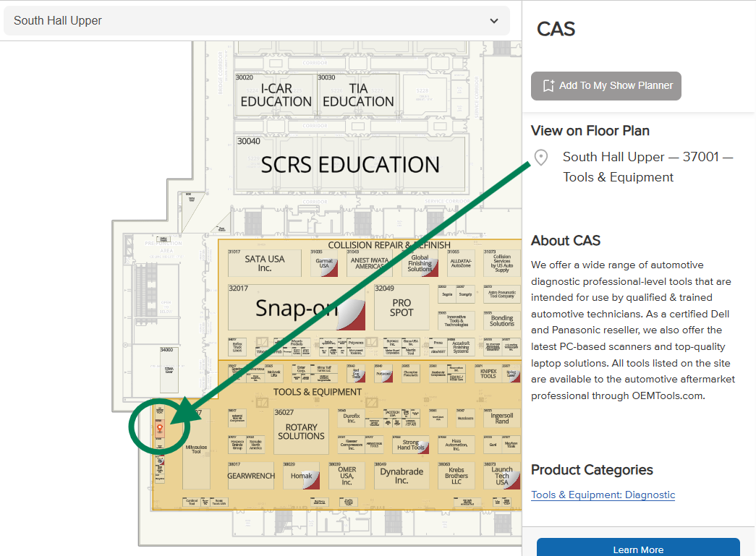Click the About CAS heading
The image size is (756, 556).
tap(566, 241)
